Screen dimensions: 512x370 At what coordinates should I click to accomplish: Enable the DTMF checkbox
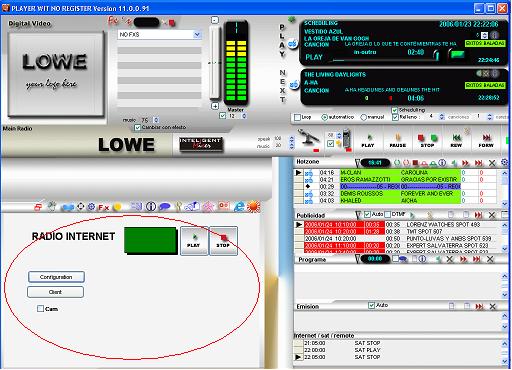pos(388,214)
